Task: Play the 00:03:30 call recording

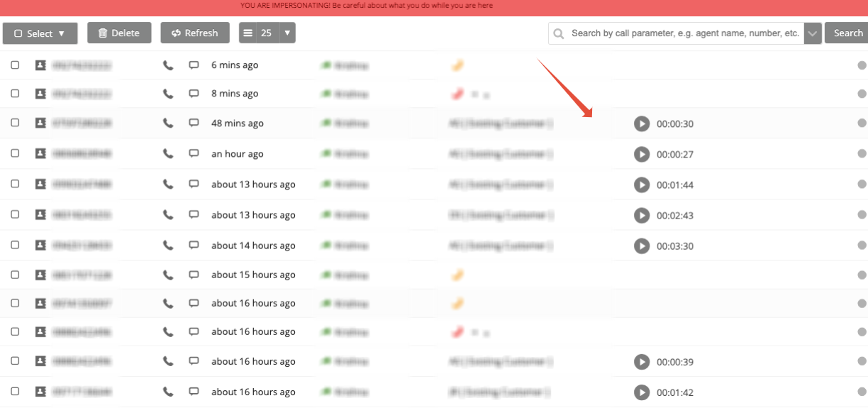Action: tap(642, 246)
